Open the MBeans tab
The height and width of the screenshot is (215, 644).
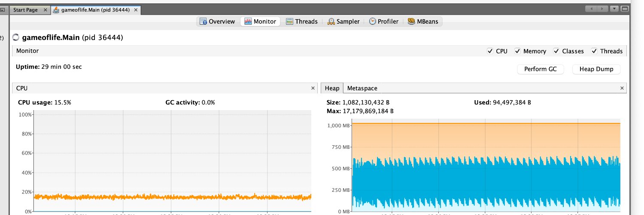click(x=423, y=21)
